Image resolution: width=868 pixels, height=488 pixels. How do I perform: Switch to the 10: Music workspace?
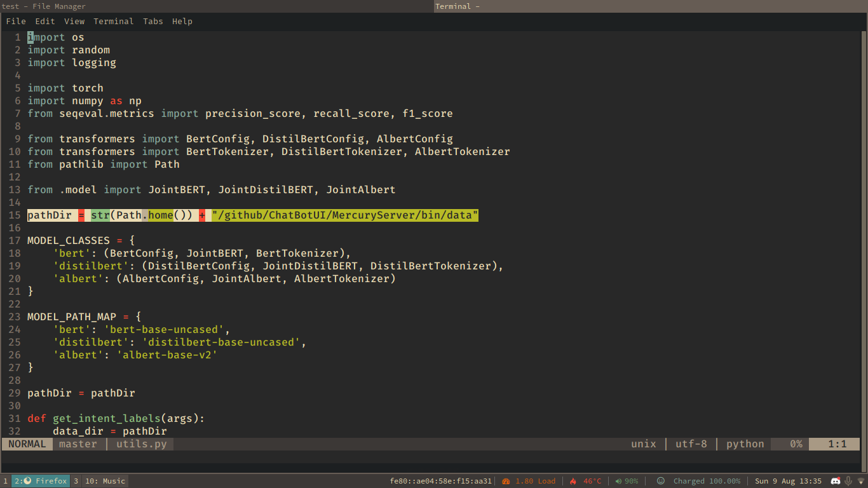click(x=105, y=481)
